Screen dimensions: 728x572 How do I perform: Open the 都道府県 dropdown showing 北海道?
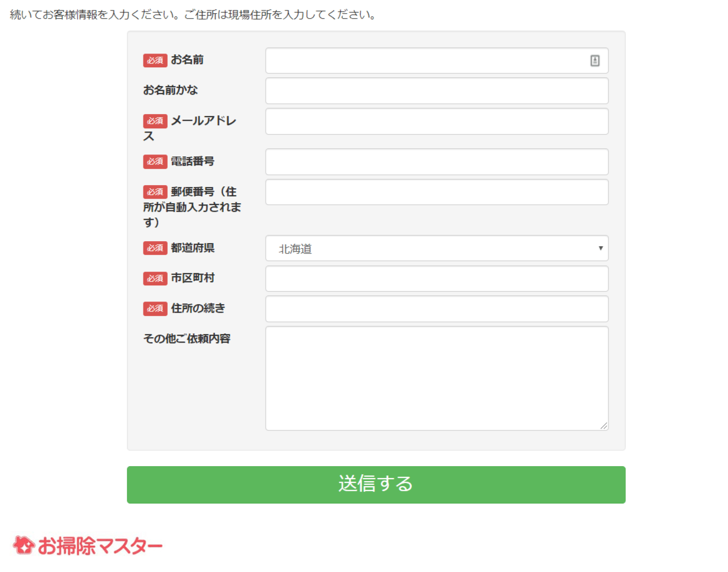click(436, 249)
